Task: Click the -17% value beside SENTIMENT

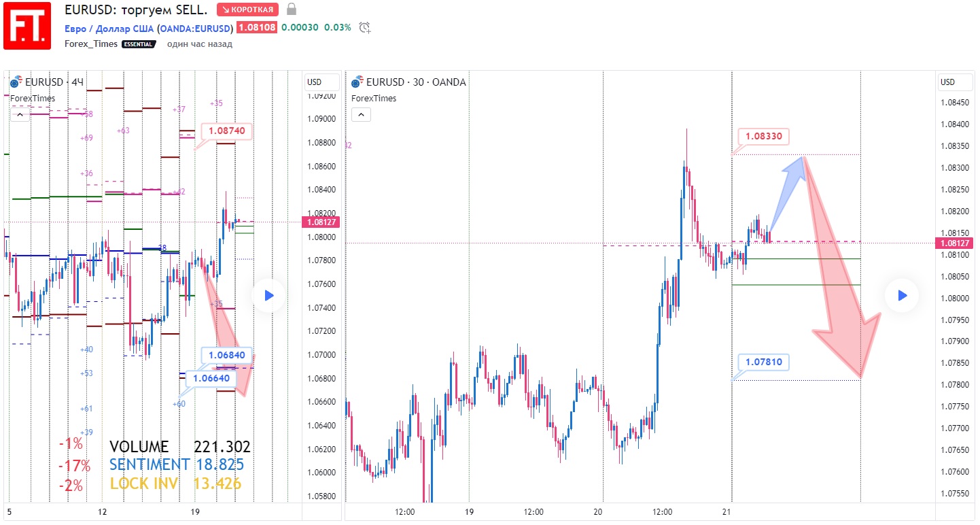Action: (74, 466)
